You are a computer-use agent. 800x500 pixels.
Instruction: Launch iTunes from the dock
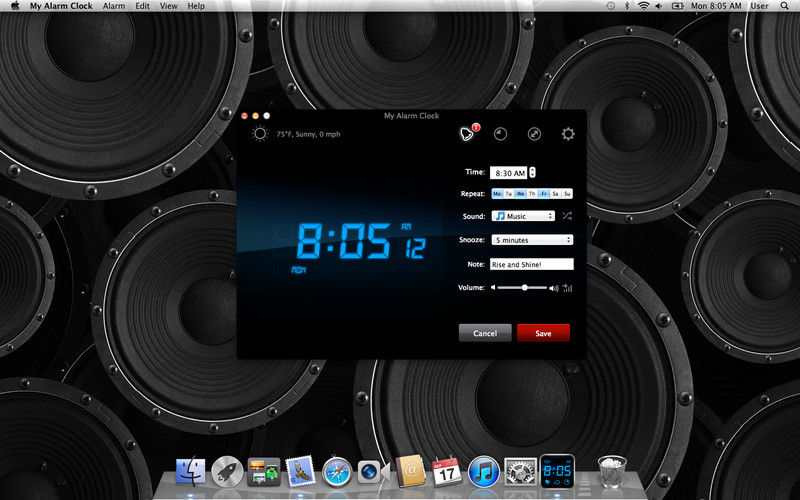tap(483, 471)
